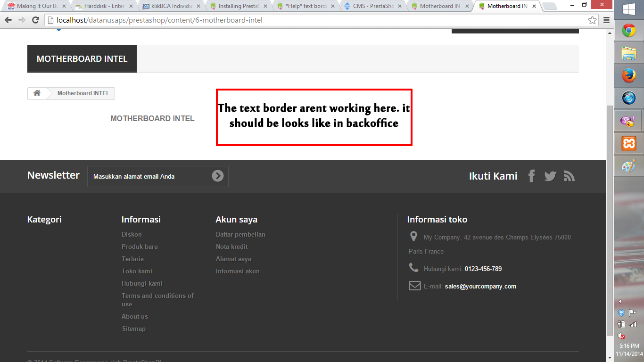This screenshot has height=362, width=644.
Task: Open the Nota kredit link
Action: (231, 247)
